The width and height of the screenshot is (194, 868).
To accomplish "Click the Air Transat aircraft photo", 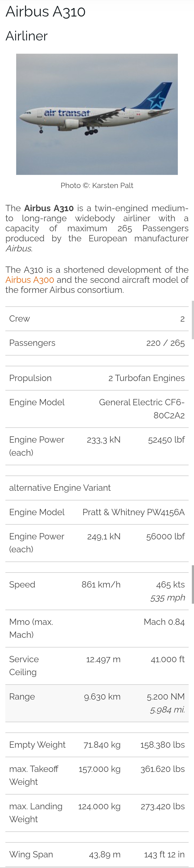I will point(97,114).
